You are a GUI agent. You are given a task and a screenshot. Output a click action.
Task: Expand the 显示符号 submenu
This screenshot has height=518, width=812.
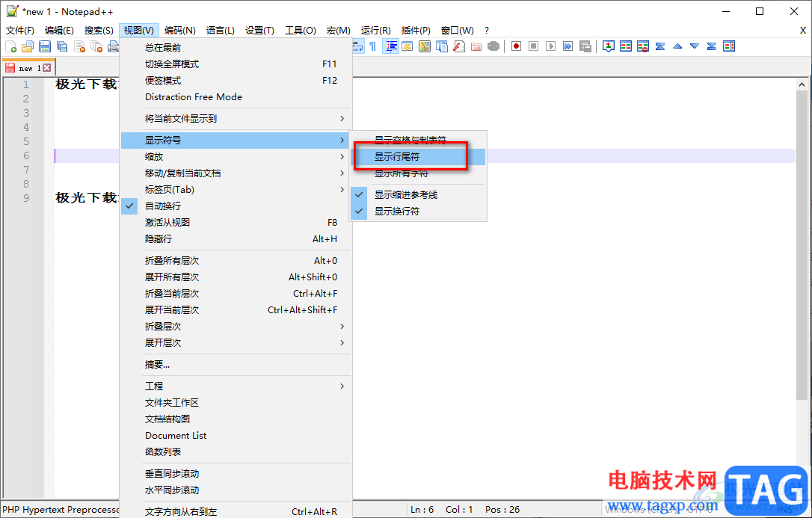click(x=236, y=141)
